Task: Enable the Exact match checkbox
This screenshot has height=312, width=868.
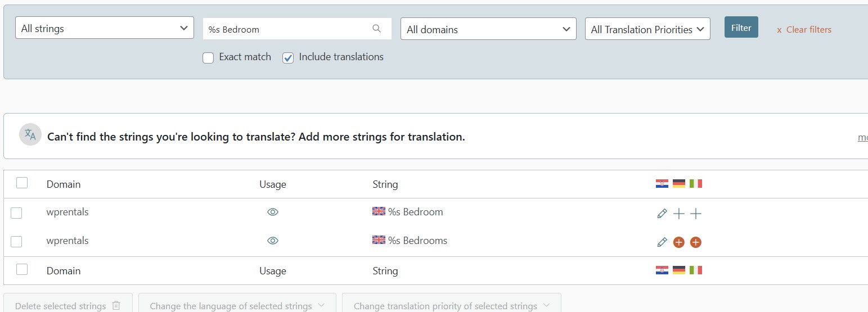Action: 208,58
